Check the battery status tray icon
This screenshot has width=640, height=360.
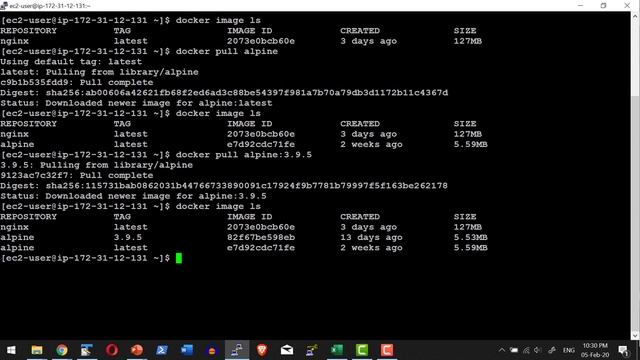point(514,350)
